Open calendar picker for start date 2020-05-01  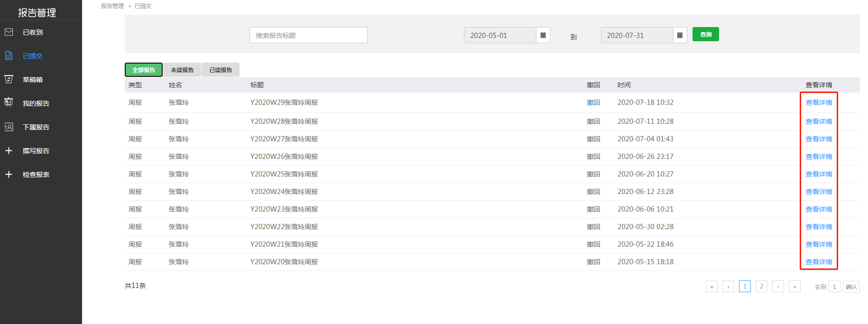click(543, 35)
